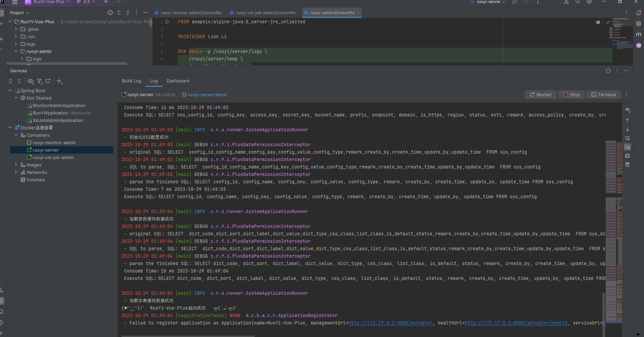Open ruoyi-monitor-admin\Dockerfile tab
Viewport: 644px width, 337px height.
[188, 13]
